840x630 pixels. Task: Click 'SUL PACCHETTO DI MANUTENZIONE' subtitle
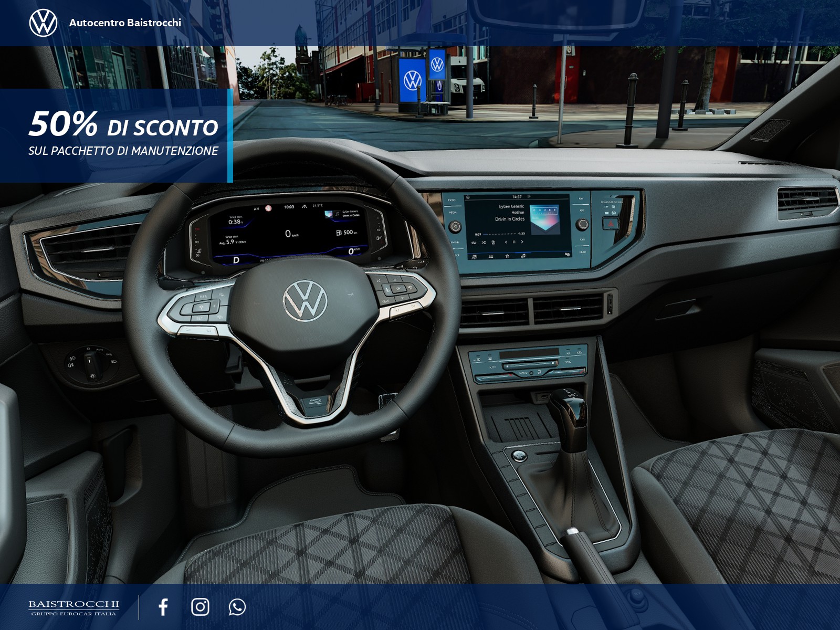pyautogui.click(x=123, y=151)
